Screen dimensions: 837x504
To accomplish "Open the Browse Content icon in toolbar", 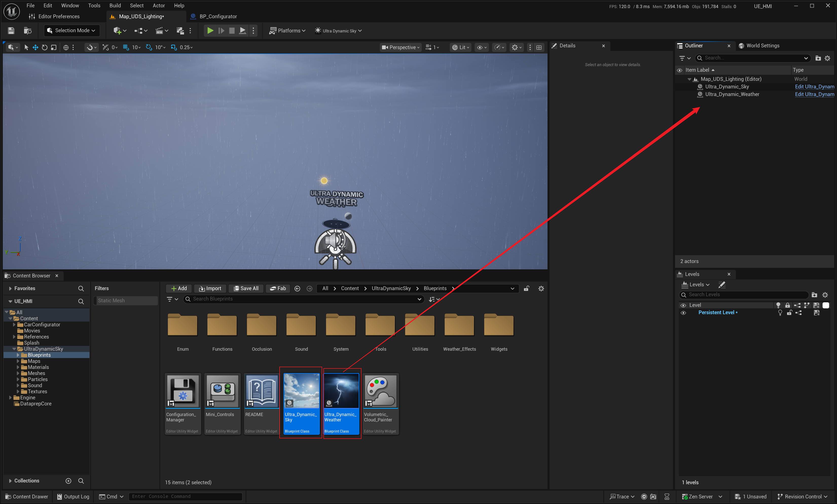I will 28,31.
